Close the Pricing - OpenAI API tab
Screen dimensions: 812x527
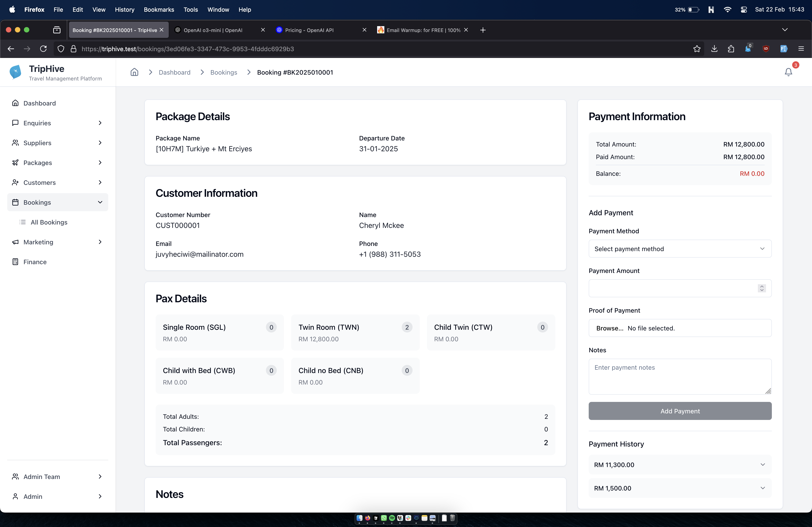(x=364, y=30)
